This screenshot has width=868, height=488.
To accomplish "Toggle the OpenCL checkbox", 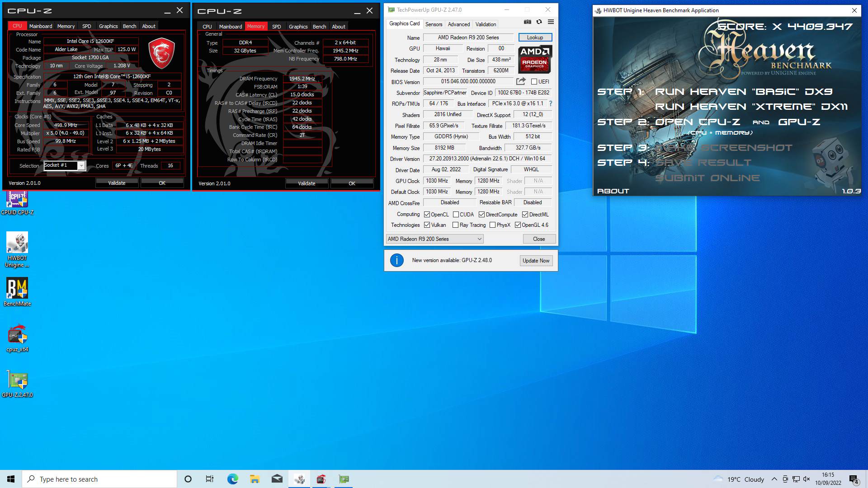I will [x=427, y=215].
